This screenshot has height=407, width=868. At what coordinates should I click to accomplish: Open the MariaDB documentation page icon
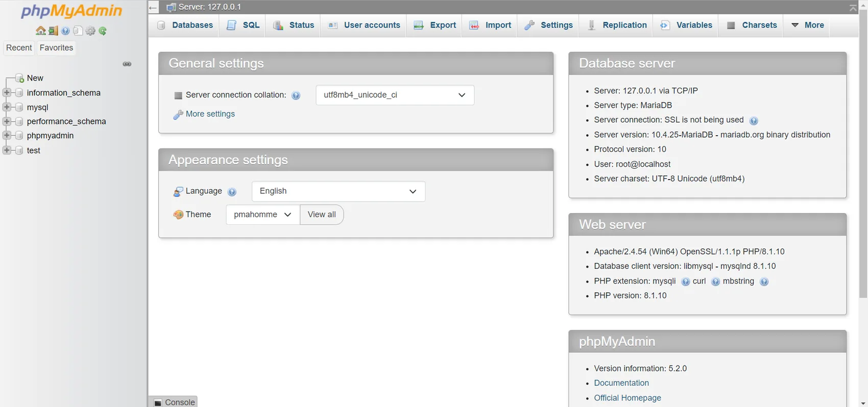[x=78, y=31]
